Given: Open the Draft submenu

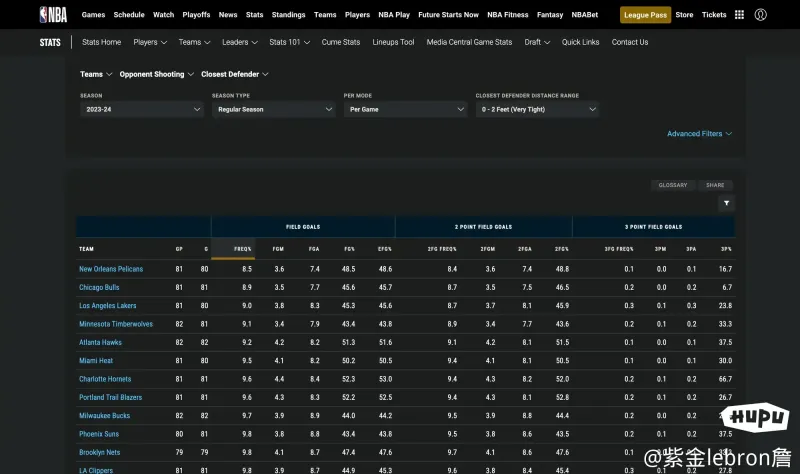Looking at the screenshot, I should (537, 42).
